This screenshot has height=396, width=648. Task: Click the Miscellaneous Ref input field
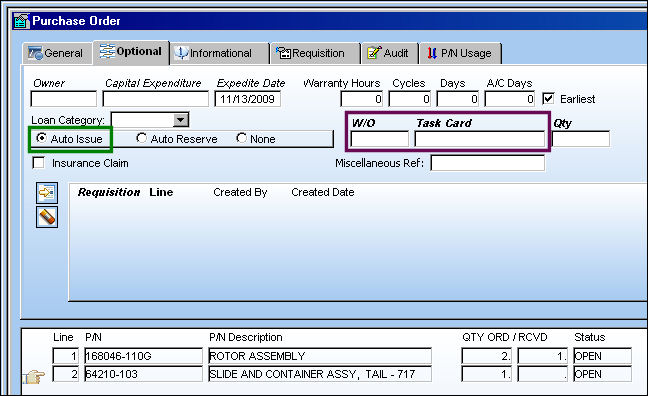(x=488, y=163)
